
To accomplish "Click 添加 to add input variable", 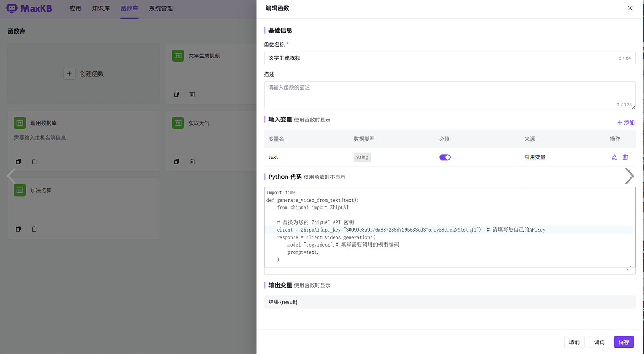I will coord(625,122).
